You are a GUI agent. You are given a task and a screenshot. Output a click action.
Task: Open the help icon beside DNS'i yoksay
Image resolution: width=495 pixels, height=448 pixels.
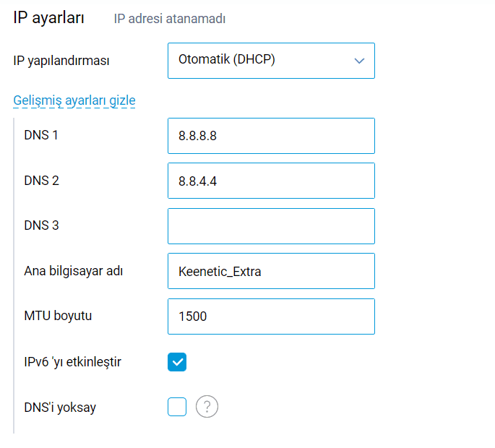(x=207, y=407)
